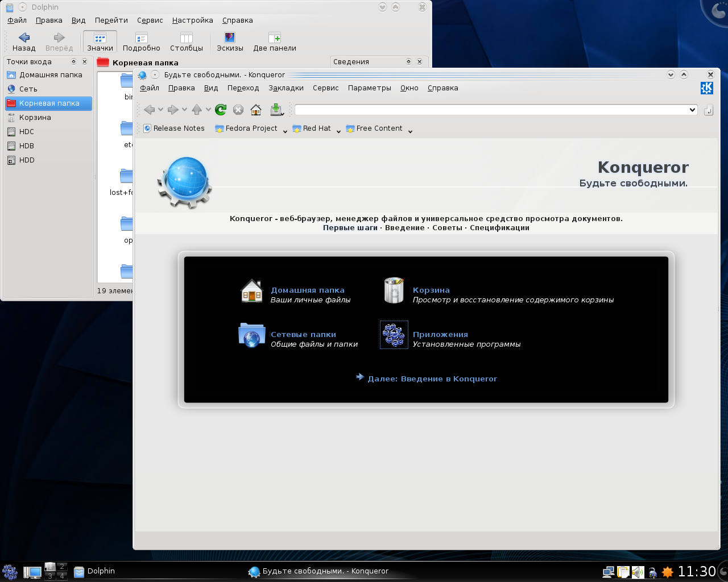Click the clipboard Klipper tray icon
The height and width of the screenshot is (582, 728).
(x=623, y=572)
